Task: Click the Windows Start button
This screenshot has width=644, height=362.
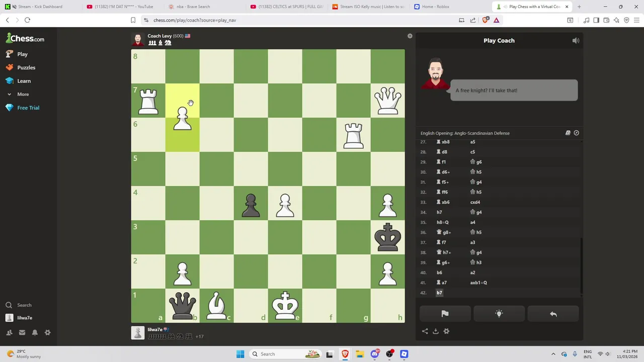Action: [240, 354]
